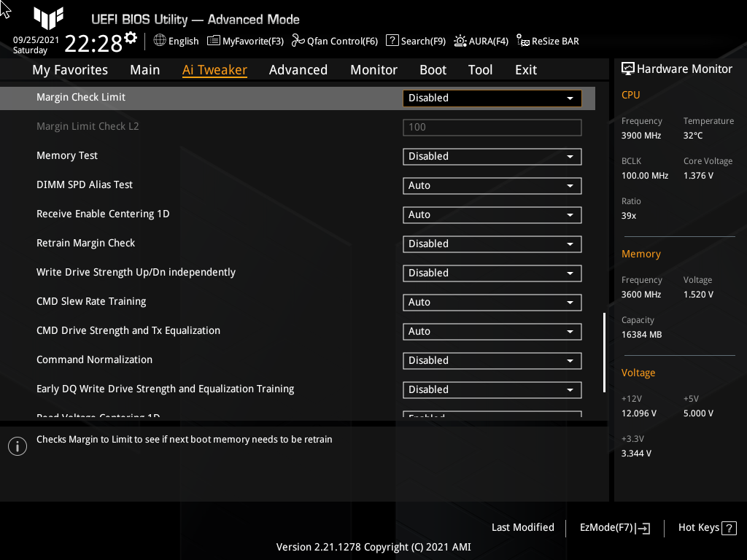
Task: Click the memory voltage value 1.520 V
Action: coord(698,295)
